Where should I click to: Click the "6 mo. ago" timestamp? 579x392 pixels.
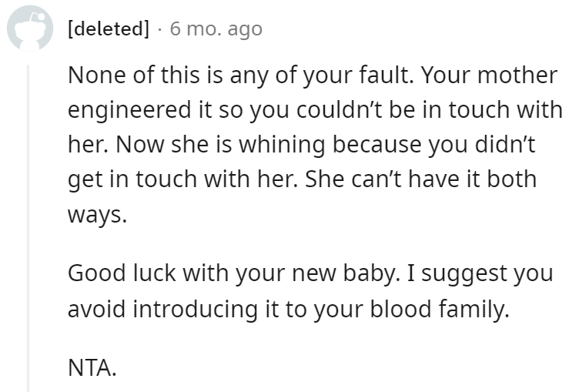pyautogui.click(x=216, y=30)
